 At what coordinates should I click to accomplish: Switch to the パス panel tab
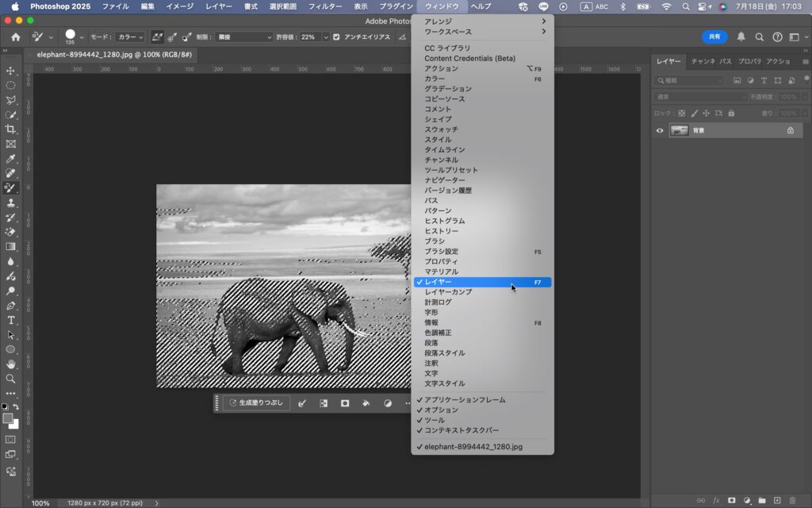point(726,61)
